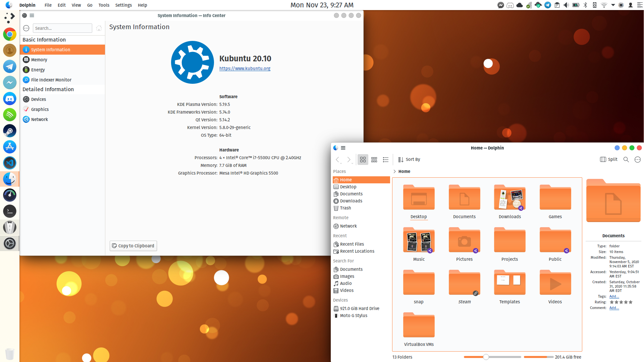Open the Settings menu
The height and width of the screenshot is (362, 644).
coord(123,5)
